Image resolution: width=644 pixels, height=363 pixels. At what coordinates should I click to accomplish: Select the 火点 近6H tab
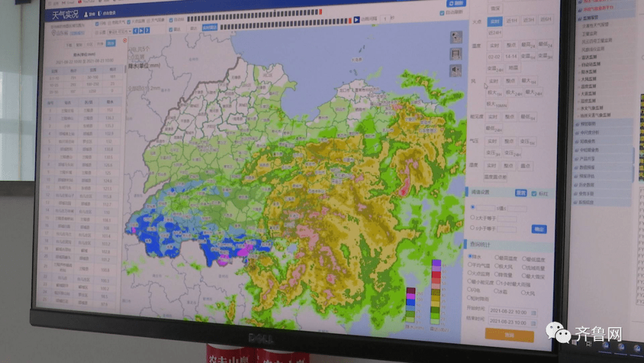coord(546,19)
